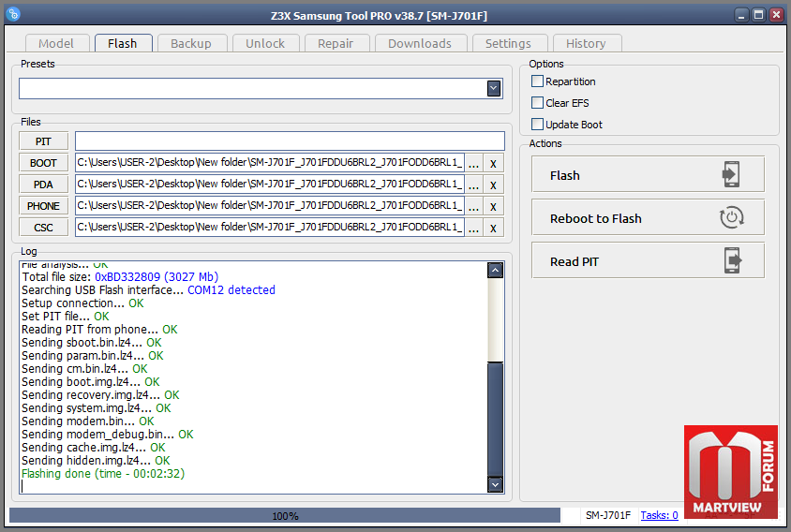
Task: Click the Z3X app icon in title bar
Action: [14, 14]
